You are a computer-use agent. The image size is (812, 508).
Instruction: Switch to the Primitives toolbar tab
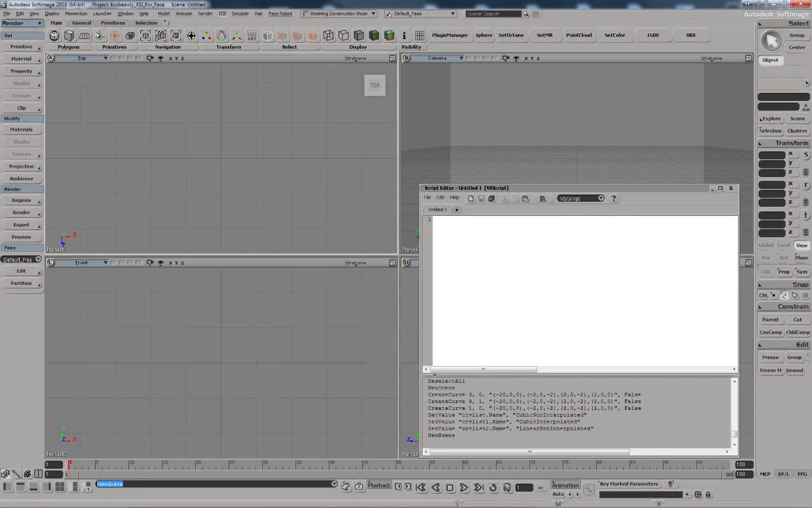click(x=113, y=23)
